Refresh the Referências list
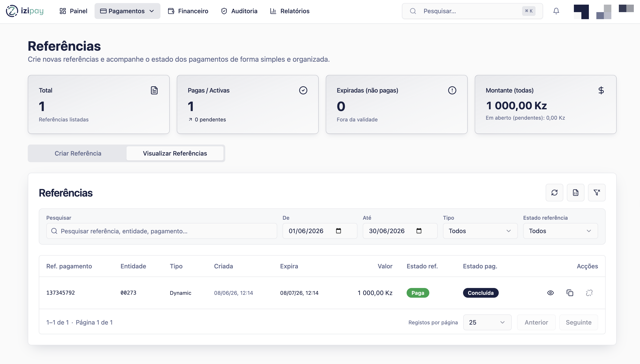Image resolution: width=640 pixels, height=364 pixels. click(554, 193)
